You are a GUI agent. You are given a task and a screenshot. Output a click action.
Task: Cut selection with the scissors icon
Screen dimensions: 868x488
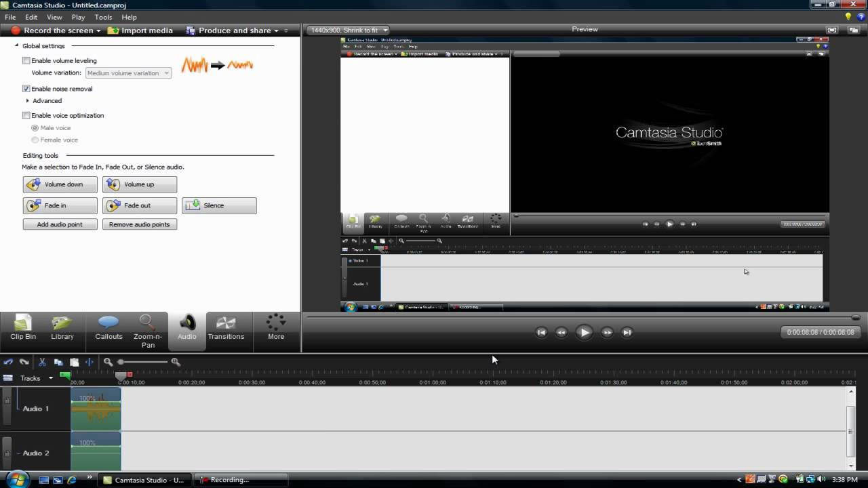click(42, 362)
